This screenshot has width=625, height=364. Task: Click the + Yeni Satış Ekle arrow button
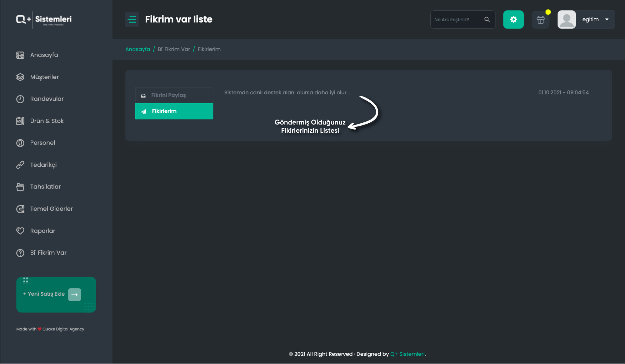pyautogui.click(x=75, y=294)
